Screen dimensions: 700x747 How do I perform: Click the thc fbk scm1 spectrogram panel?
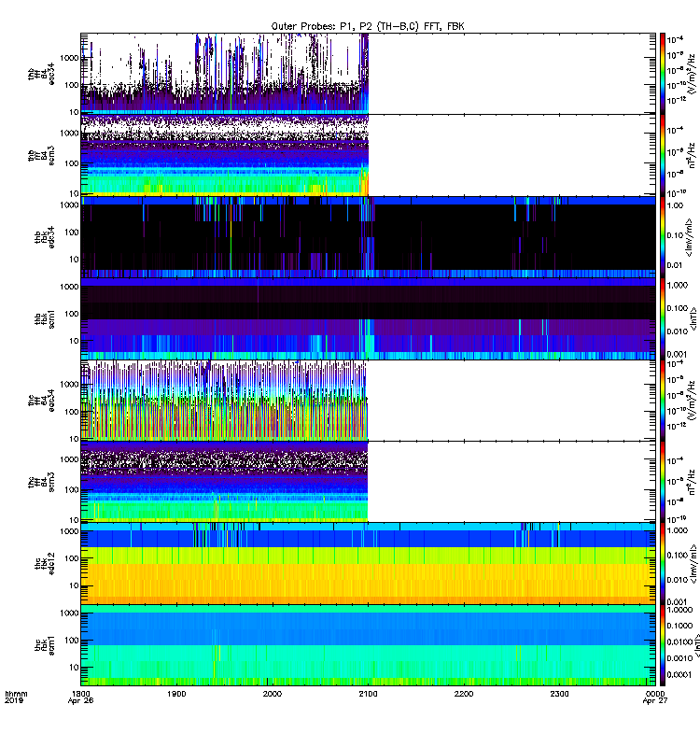click(368, 645)
